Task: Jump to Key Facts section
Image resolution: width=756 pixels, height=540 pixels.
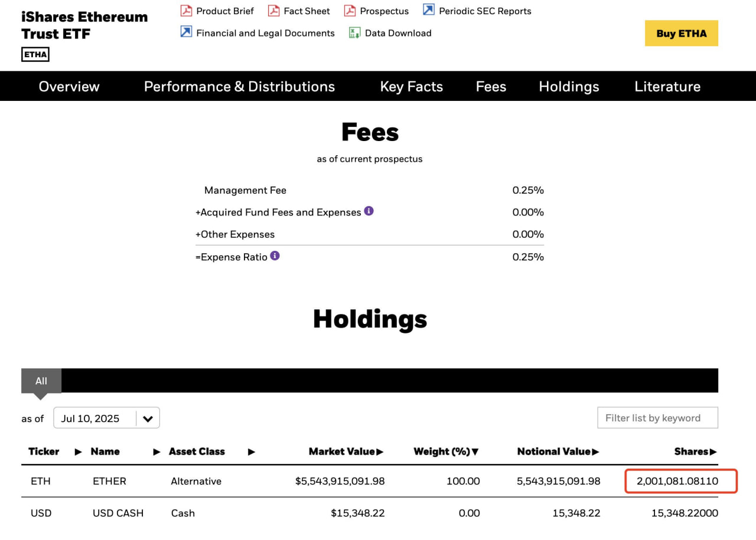Action: tap(412, 87)
